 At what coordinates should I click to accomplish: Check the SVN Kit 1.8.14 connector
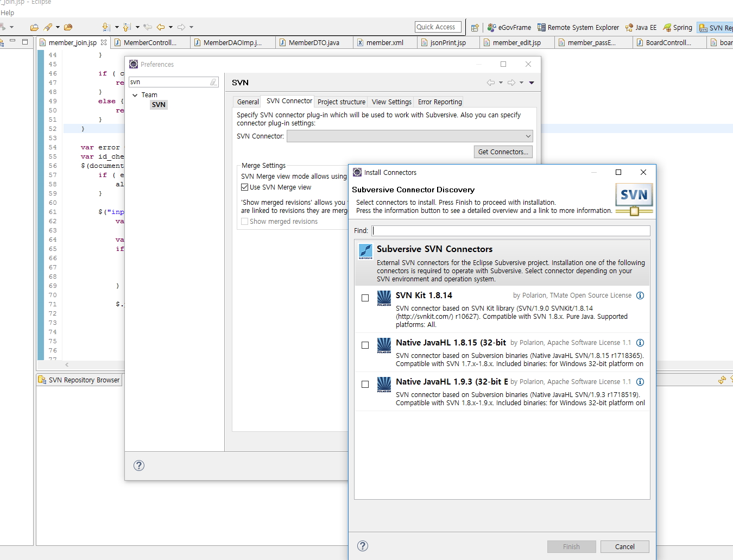click(365, 298)
